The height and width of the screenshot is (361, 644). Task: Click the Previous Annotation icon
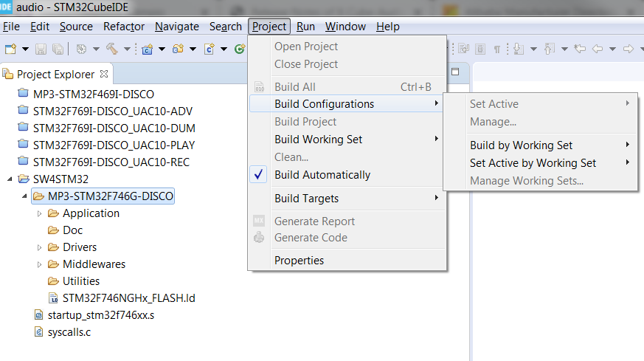click(549, 49)
